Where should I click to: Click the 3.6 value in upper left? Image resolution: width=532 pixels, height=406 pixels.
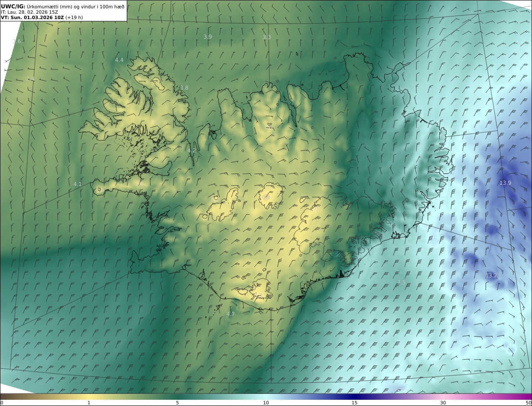pos(17,42)
